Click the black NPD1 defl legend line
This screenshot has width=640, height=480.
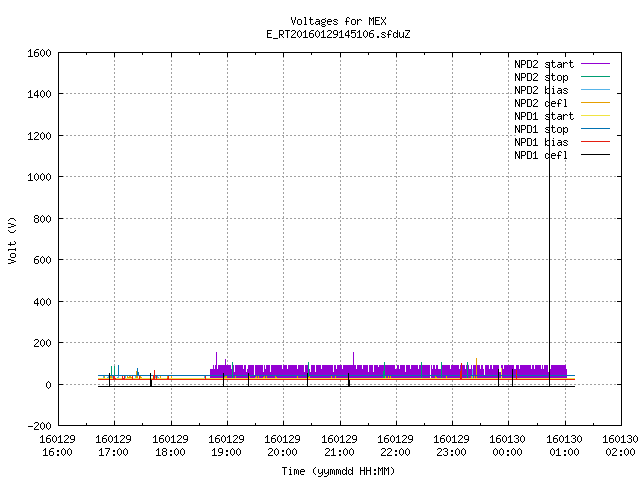595,155
